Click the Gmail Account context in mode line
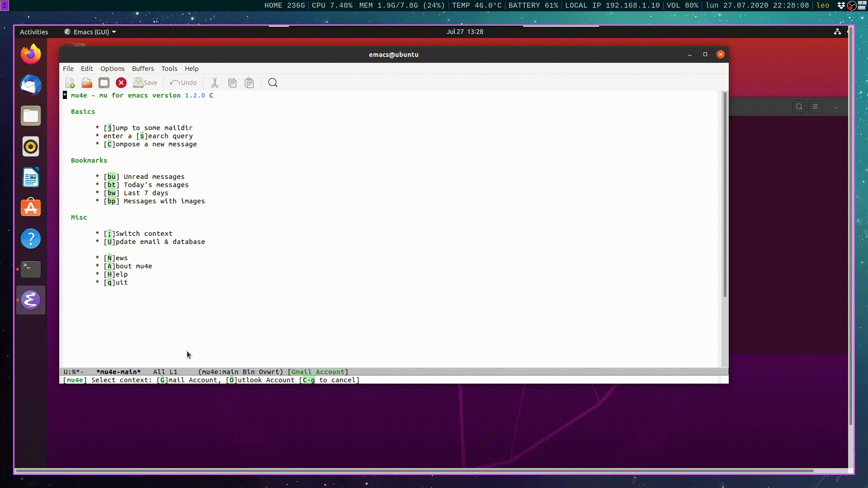This screenshot has width=868, height=488. (x=318, y=372)
